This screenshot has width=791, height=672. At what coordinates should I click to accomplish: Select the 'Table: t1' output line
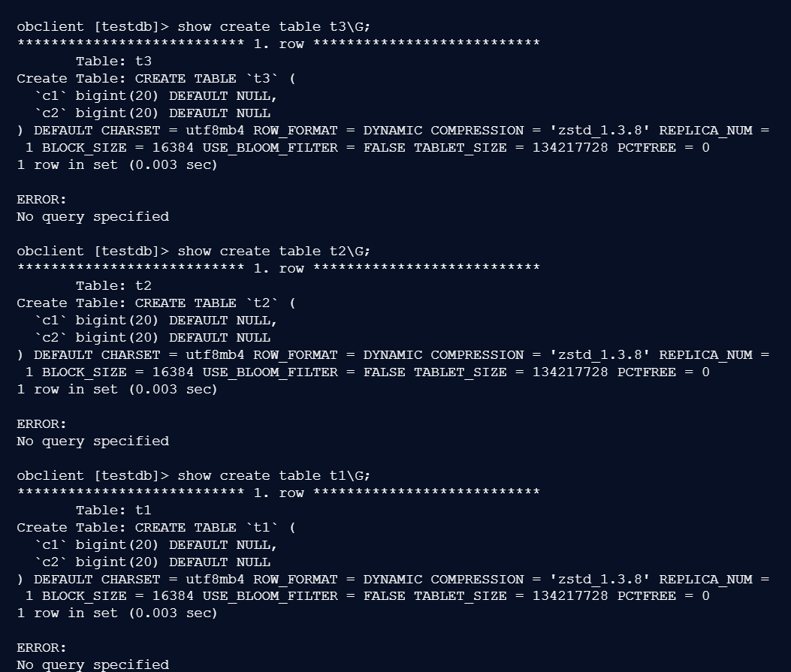[x=113, y=510]
